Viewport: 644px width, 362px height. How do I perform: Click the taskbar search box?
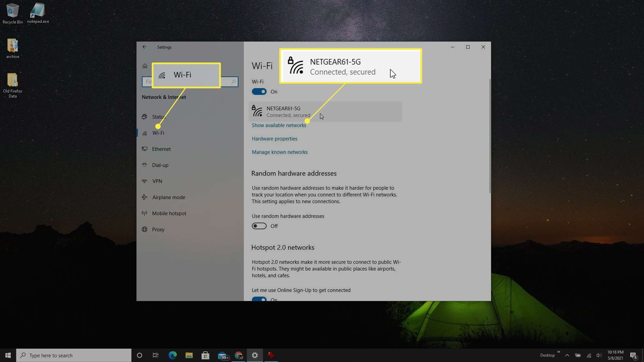74,355
